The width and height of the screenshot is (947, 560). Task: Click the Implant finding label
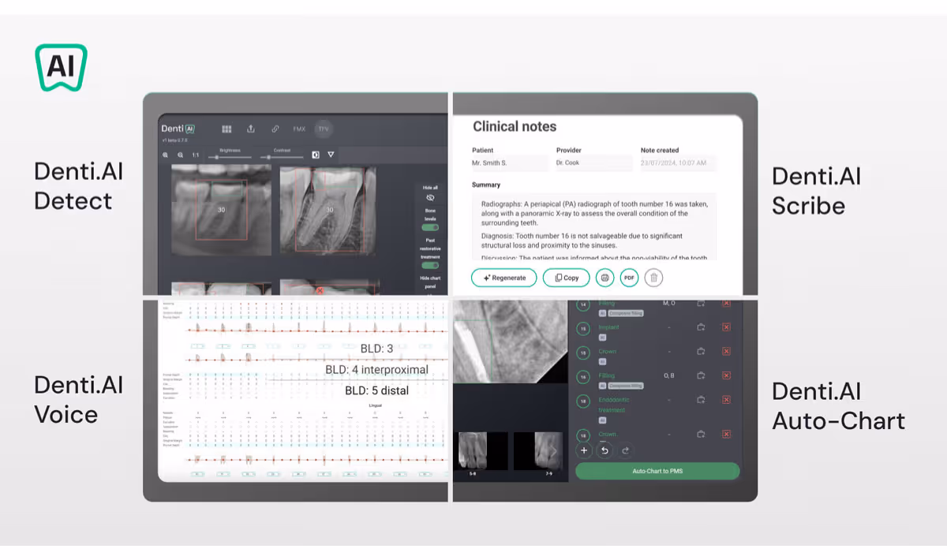point(608,327)
